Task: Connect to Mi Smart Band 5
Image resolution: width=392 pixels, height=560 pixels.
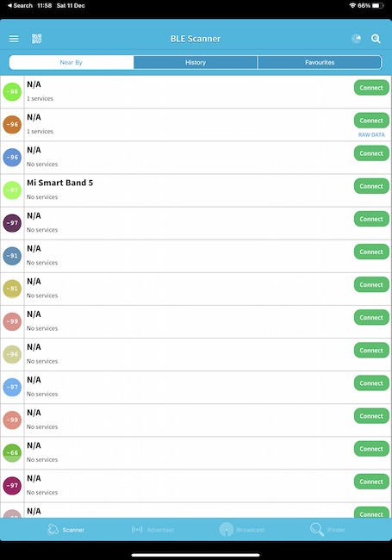Action: [x=371, y=186]
